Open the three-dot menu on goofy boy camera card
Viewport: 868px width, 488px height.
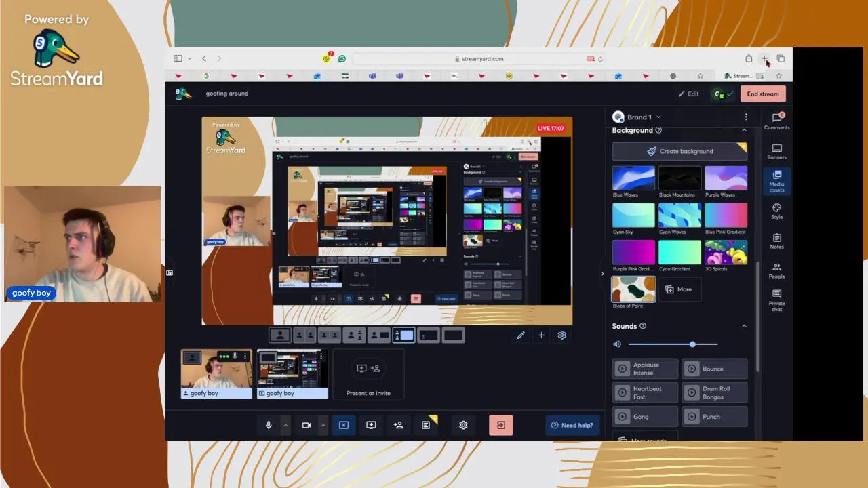point(245,356)
